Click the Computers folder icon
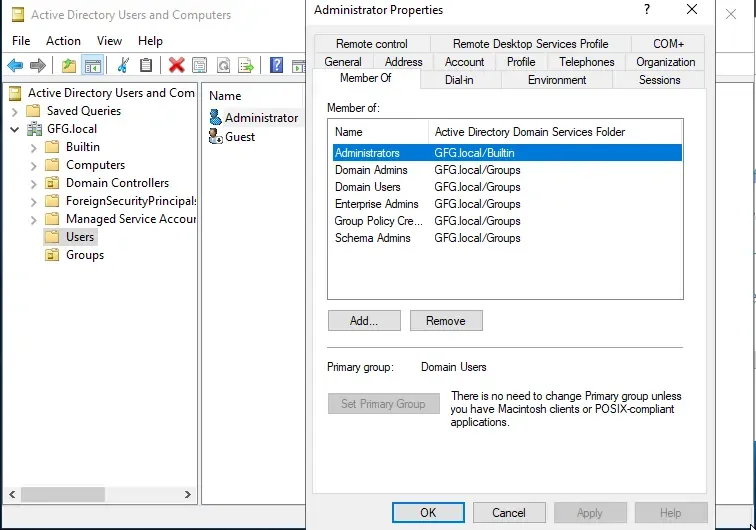This screenshot has width=756, height=530. 52,165
